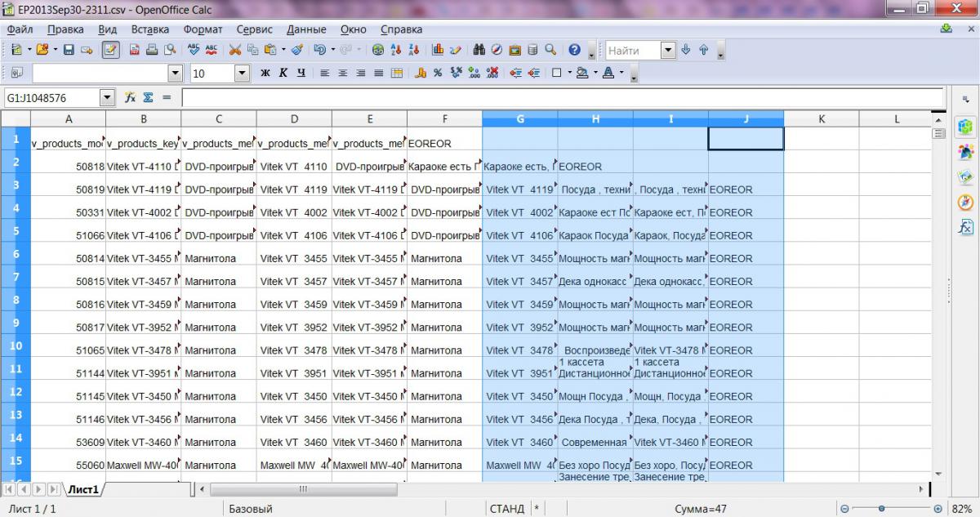Open the Function Wizard button
Viewport: 980px width, 517px height.
click(x=130, y=97)
